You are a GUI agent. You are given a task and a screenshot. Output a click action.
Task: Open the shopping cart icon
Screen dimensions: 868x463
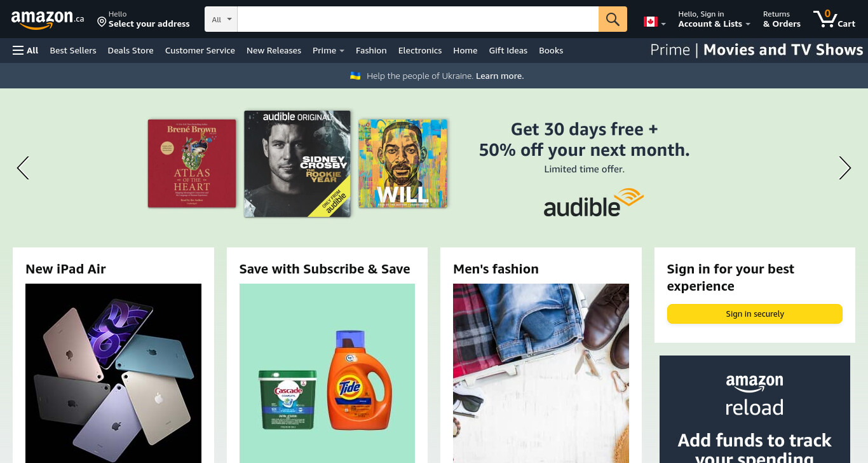(834, 19)
